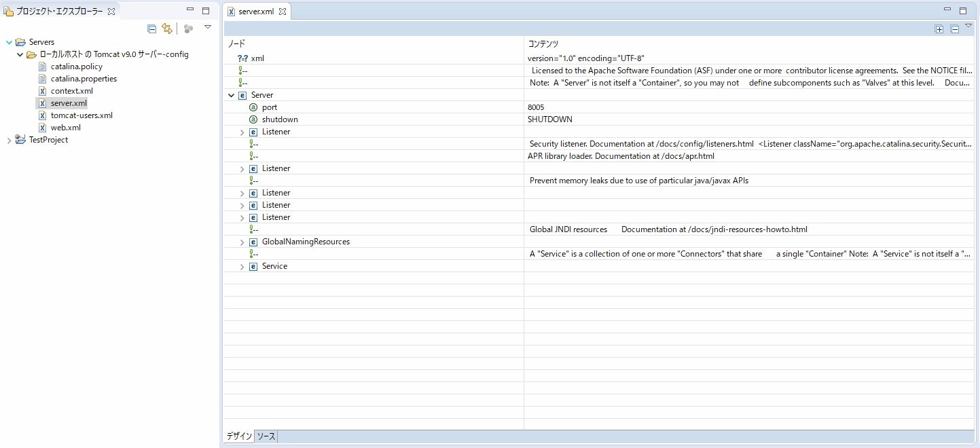Viewport: 980px width, 448px height.
Task: Click the TestProject project icon
Action: 20,140
